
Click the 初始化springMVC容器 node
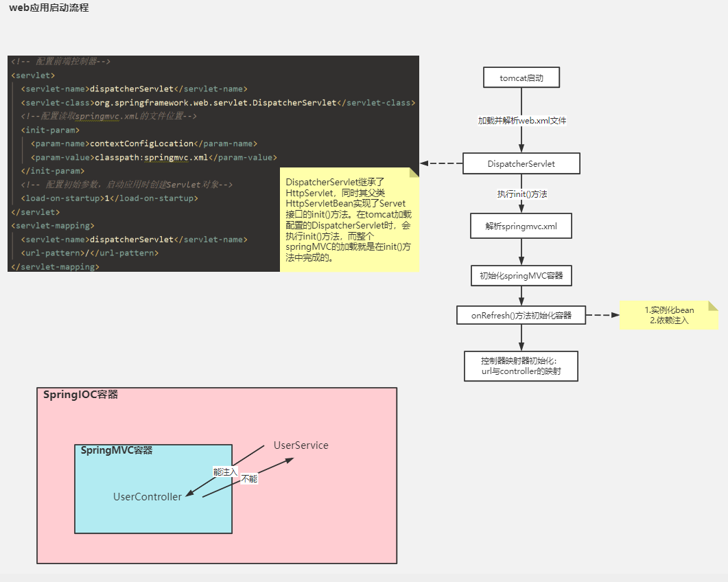click(x=521, y=275)
